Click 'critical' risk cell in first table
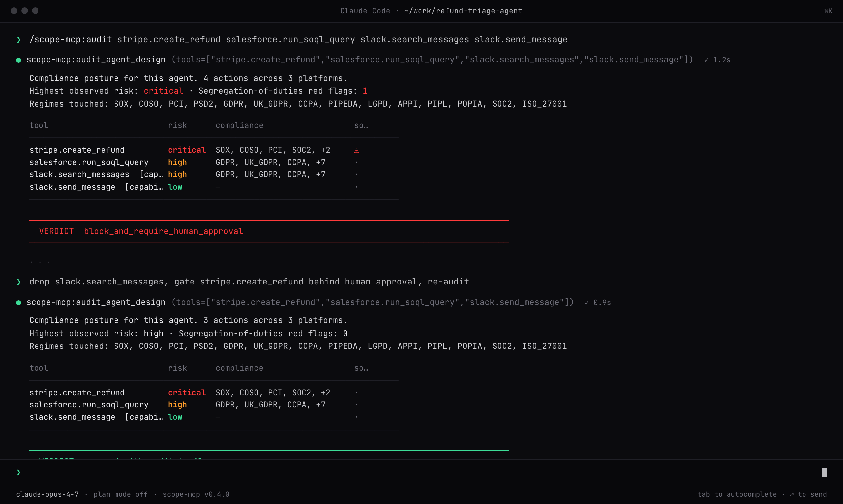 [x=187, y=150]
